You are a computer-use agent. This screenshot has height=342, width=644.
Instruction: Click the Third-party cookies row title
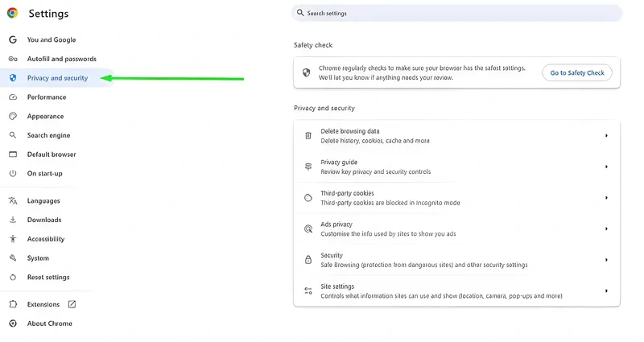tap(347, 193)
